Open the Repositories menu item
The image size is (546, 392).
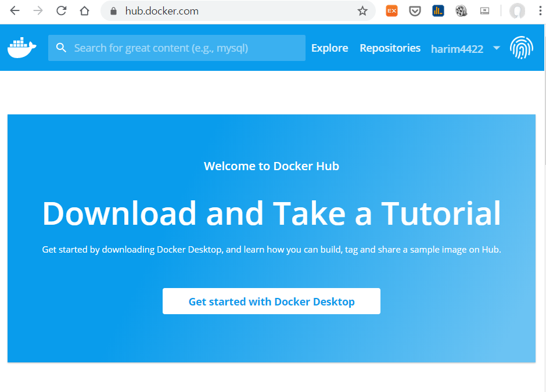(390, 48)
